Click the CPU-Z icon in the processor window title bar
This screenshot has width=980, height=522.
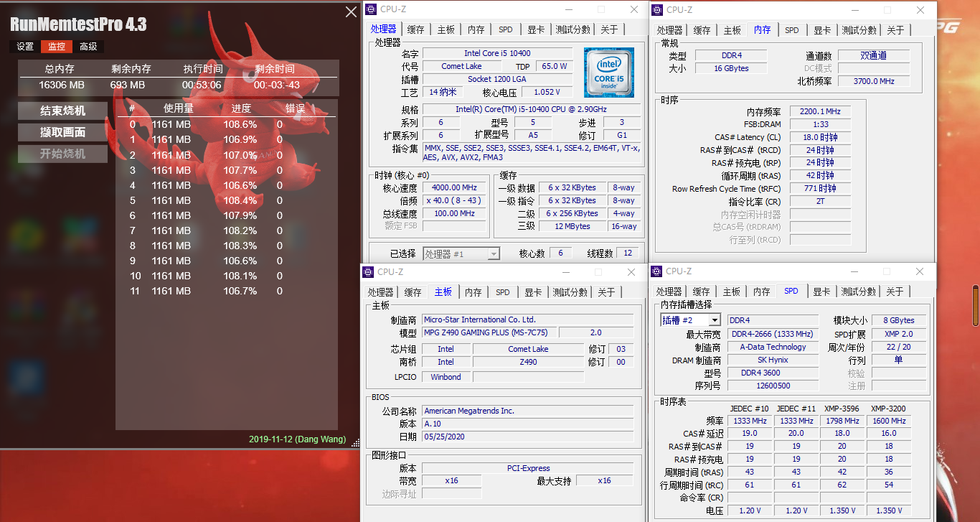click(370, 9)
